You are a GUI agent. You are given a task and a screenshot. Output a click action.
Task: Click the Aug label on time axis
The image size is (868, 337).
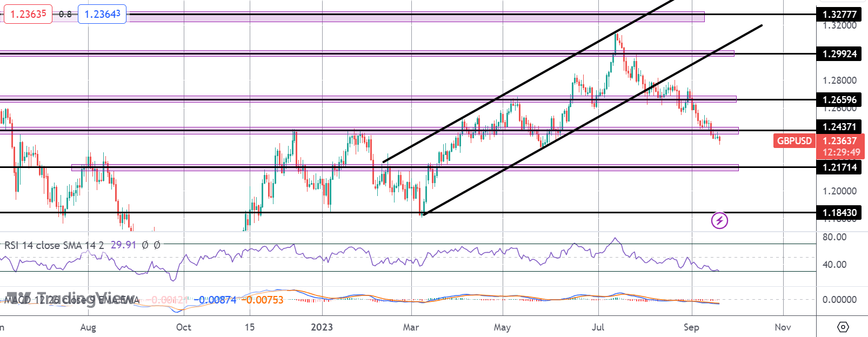tap(88, 327)
